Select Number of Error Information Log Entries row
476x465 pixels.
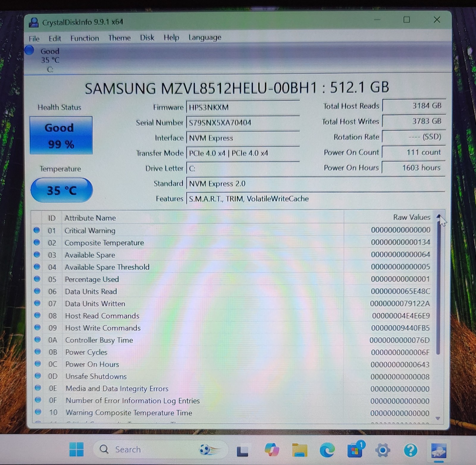232,401
